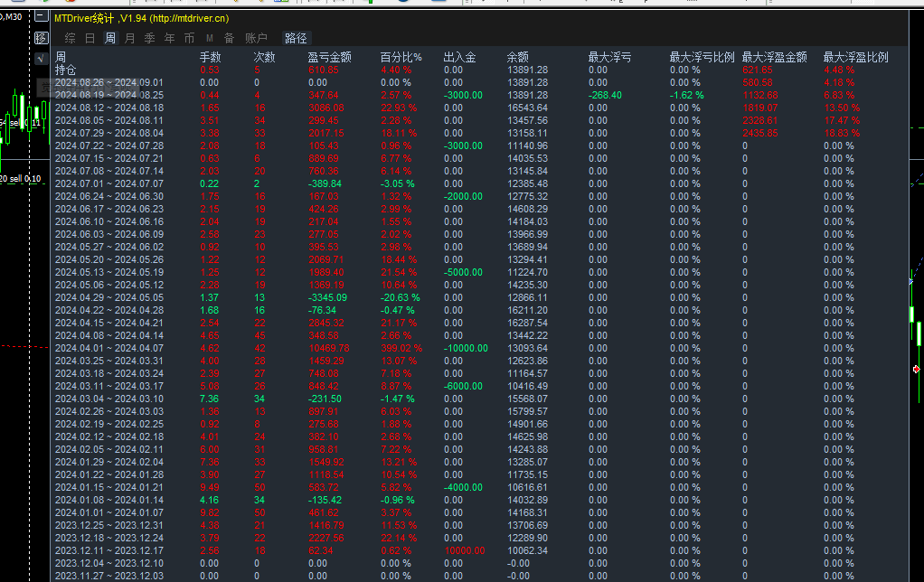Open the 季 quarterly statistics tab
Image resolution: width=924 pixels, height=582 pixels.
[150, 38]
